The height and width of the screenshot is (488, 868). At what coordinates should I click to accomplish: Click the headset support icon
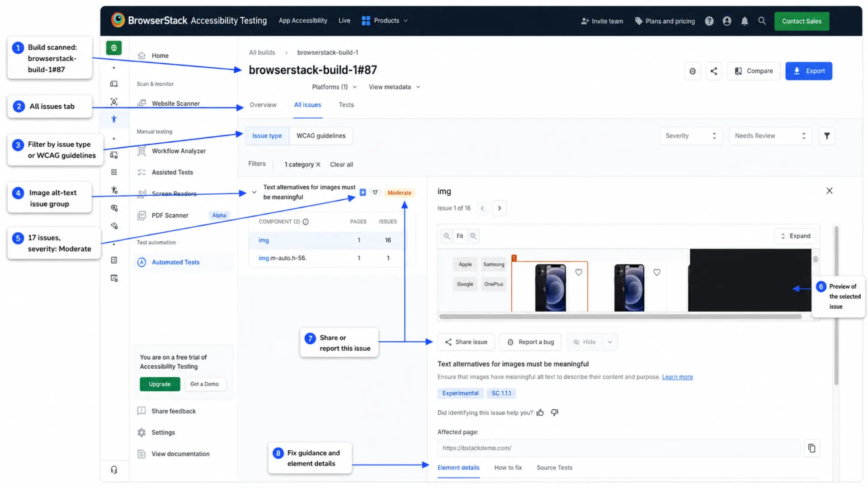click(114, 470)
